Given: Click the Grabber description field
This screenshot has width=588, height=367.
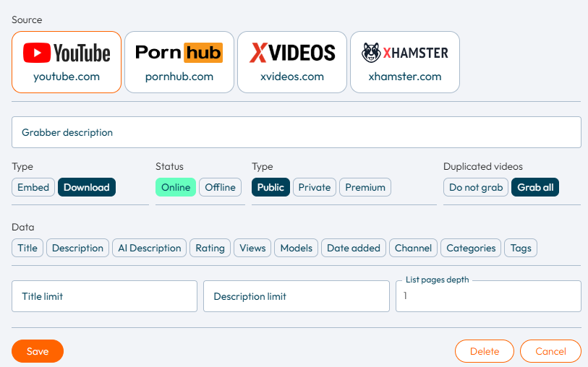Looking at the screenshot, I should click(297, 132).
